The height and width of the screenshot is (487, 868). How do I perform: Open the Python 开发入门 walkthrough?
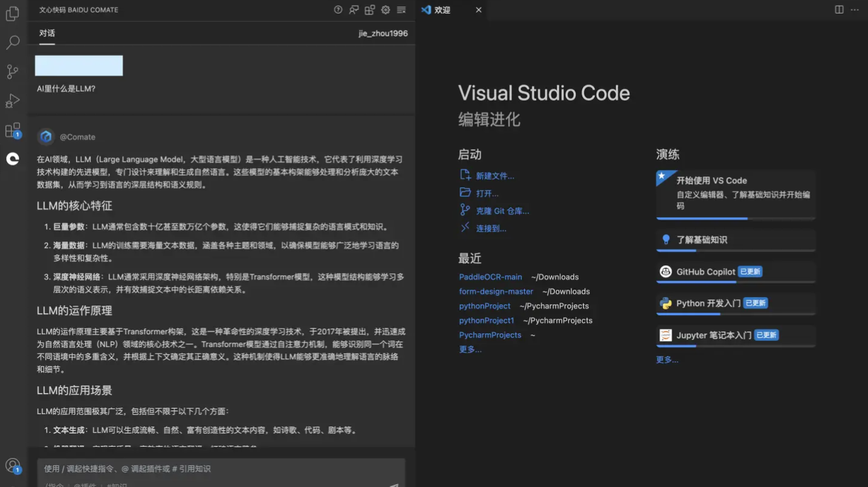pos(736,303)
